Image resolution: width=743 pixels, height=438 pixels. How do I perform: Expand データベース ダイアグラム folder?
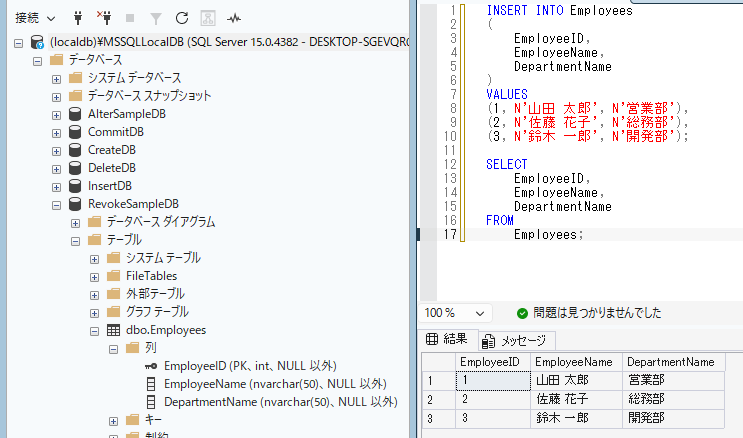[x=75, y=223]
